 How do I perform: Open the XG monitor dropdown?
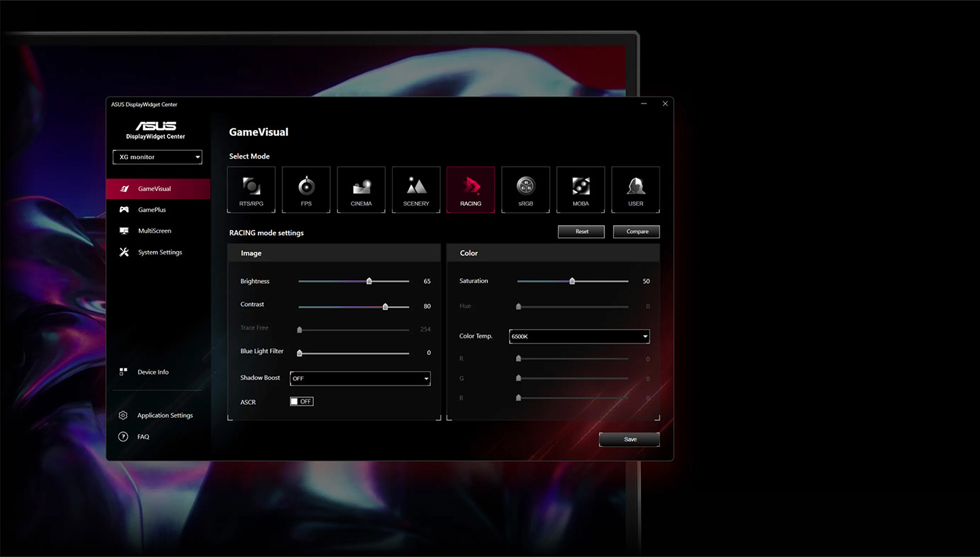tap(157, 157)
